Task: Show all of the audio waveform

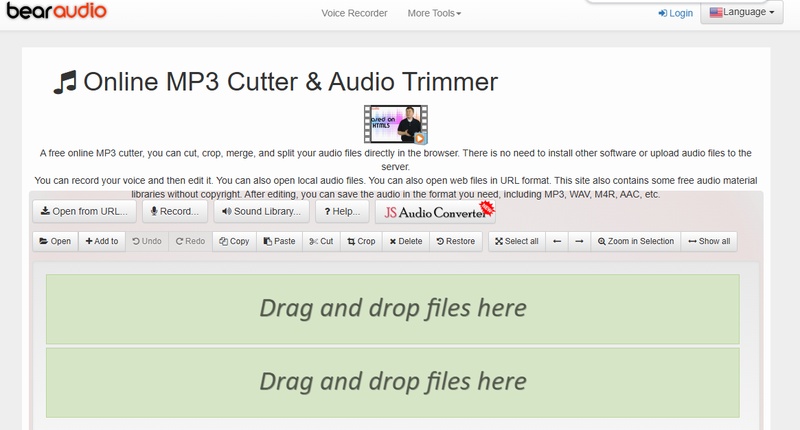Action: [709, 241]
